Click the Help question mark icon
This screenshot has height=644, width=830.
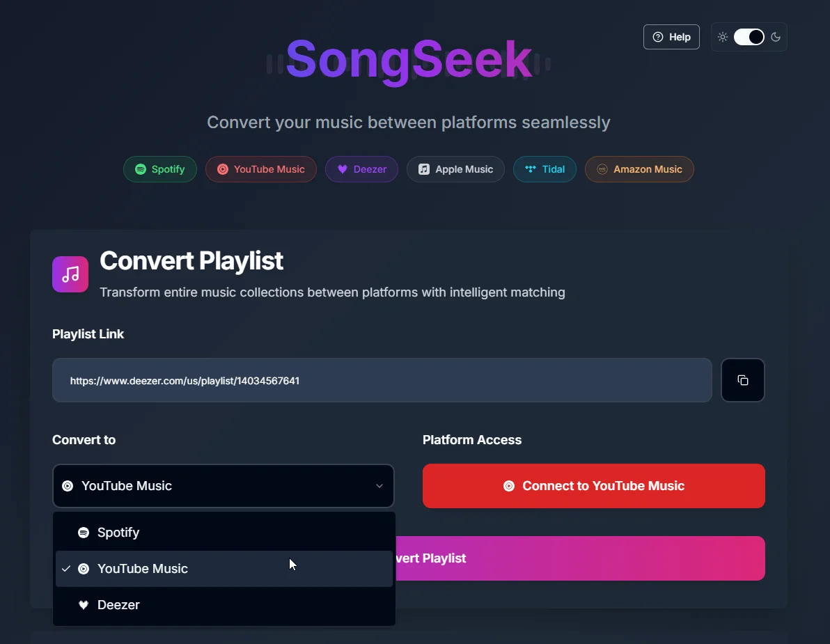point(657,37)
